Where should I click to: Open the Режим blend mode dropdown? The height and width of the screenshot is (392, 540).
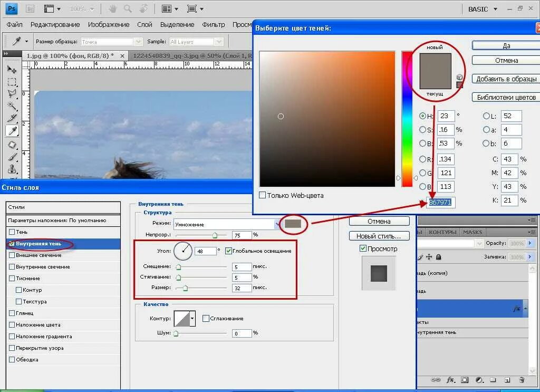click(277, 224)
